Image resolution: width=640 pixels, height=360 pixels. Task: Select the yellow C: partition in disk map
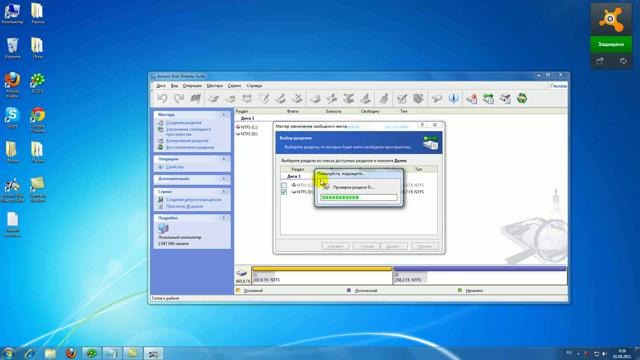click(322, 276)
